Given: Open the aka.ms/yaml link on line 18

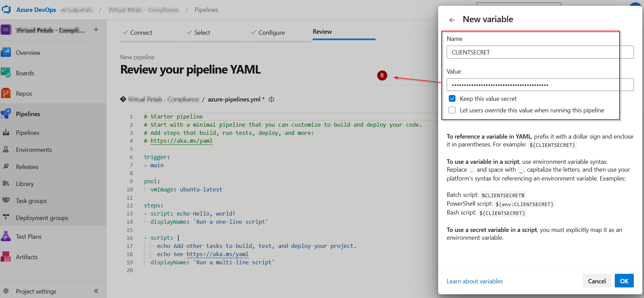Looking at the screenshot, I should [217, 254].
